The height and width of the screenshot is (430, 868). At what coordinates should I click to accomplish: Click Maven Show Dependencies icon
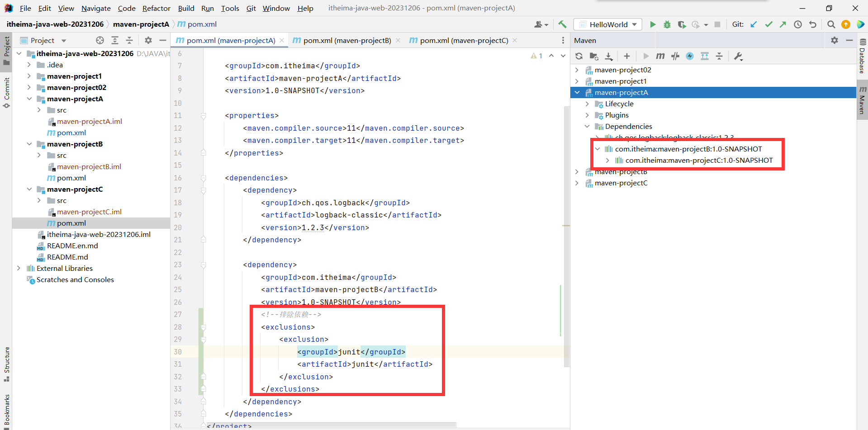(705, 56)
